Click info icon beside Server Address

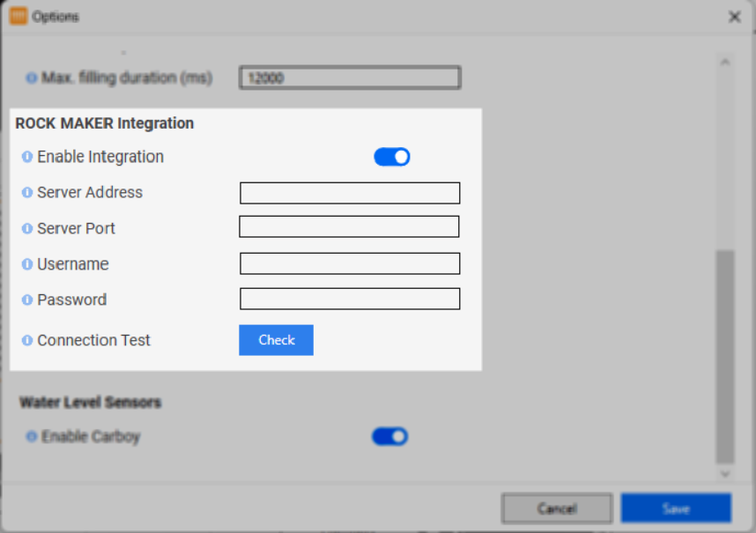tap(27, 193)
